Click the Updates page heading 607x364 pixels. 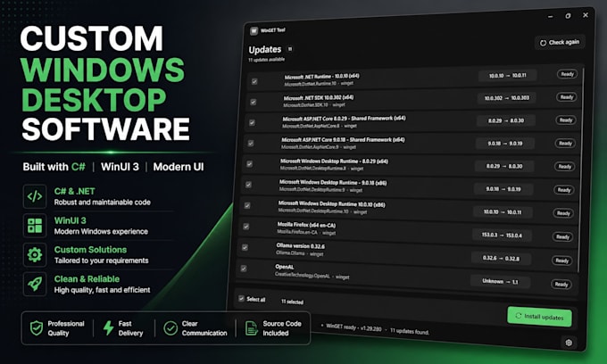pyautogui.click(x=265, y=49)
